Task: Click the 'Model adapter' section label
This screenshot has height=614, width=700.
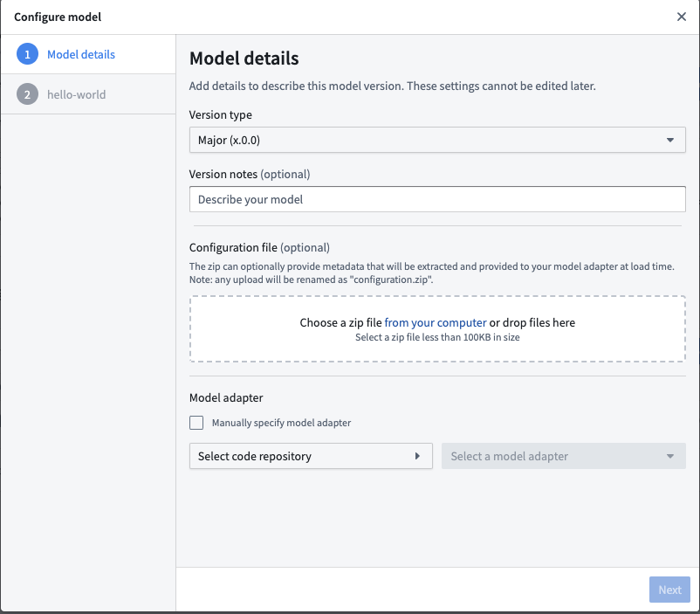Action: [x=226, y=397]
